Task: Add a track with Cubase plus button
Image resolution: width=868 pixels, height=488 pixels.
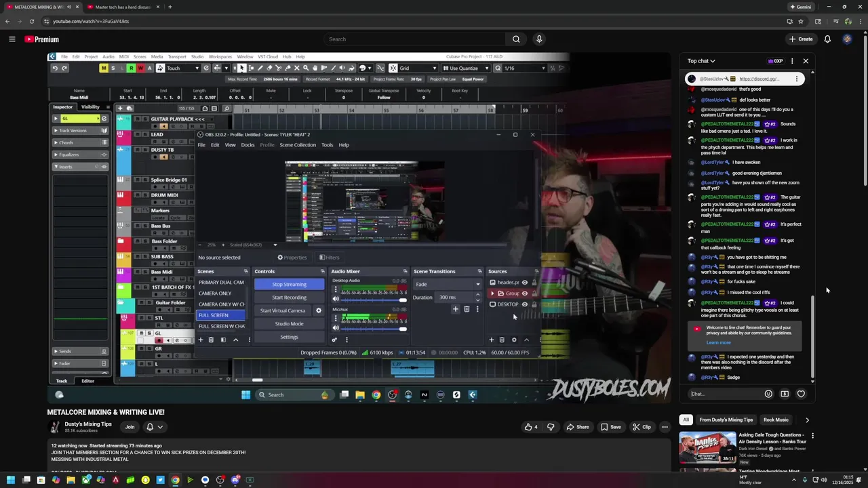Action: [120, 108]
